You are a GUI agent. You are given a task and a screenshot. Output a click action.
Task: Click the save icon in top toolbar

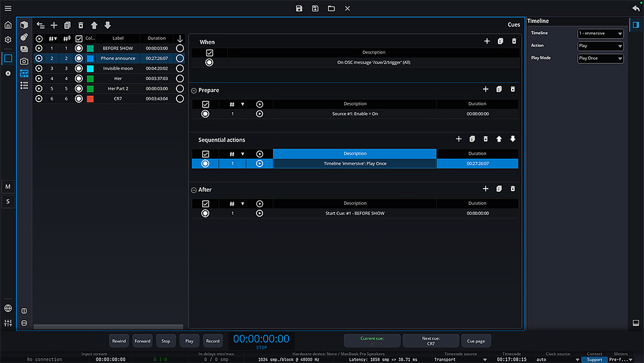299,8
